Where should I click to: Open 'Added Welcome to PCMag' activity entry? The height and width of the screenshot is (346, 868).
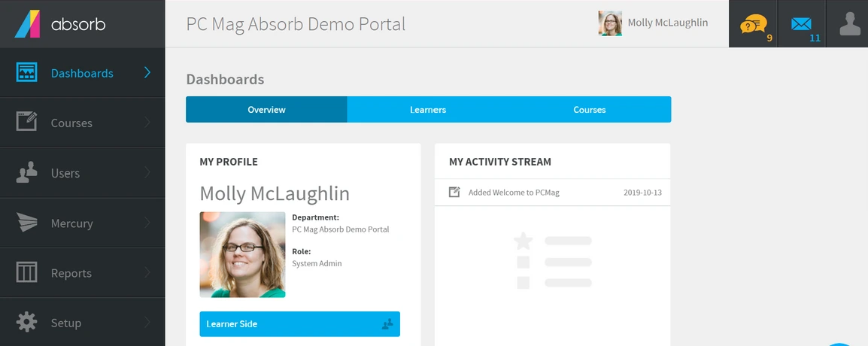[552, 193]
